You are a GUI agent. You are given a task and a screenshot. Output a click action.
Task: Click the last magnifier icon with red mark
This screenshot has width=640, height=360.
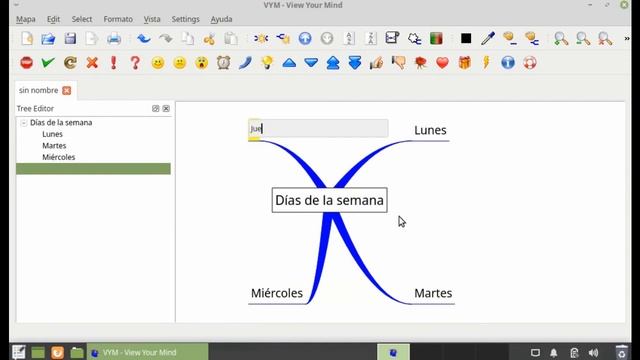tap(605, 38)
